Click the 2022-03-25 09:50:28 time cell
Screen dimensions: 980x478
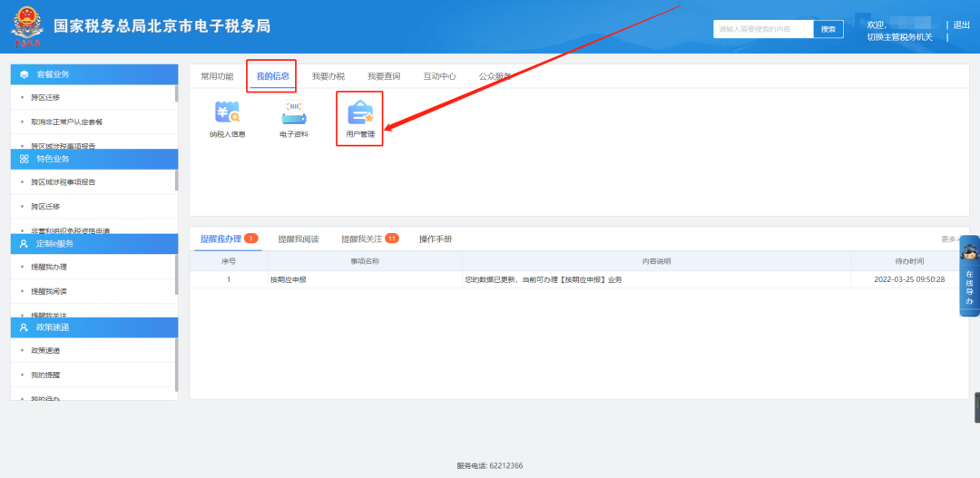pyautogui.click(x=909, y=280)
